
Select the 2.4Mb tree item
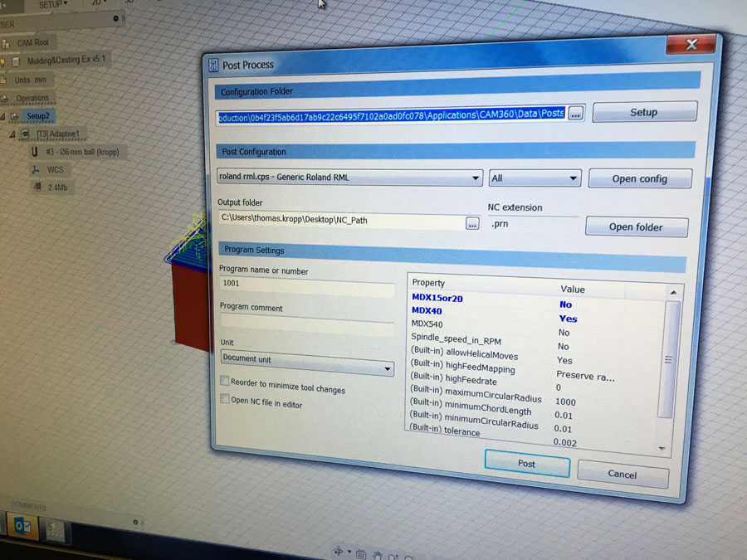pyautogui.click(x=57, y=187)
